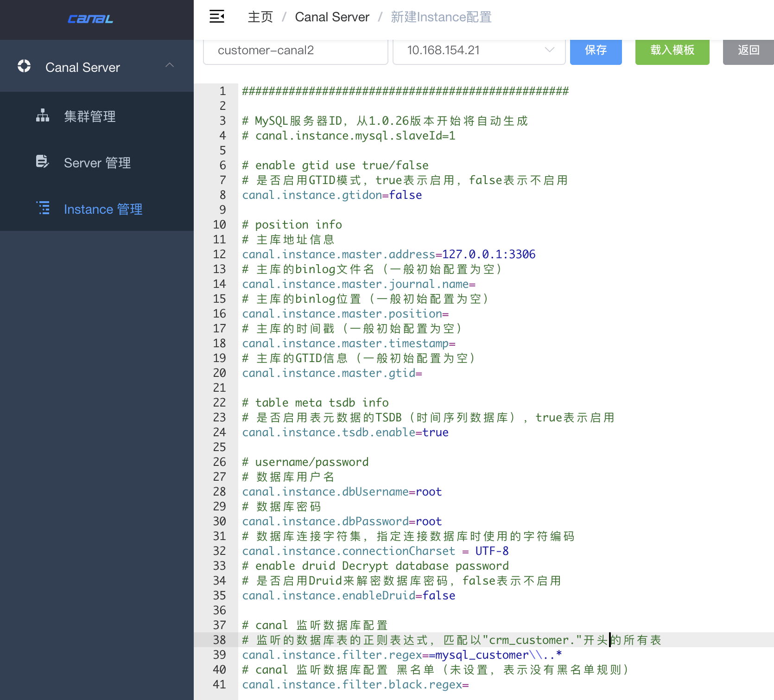Open Server 管理 menu item

pyautogui.click(x=97, y=162)
